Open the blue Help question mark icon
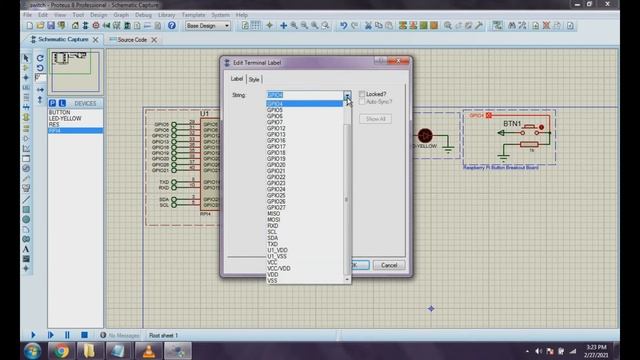Viewport: 640px width, 360px height. pos(172,26)
